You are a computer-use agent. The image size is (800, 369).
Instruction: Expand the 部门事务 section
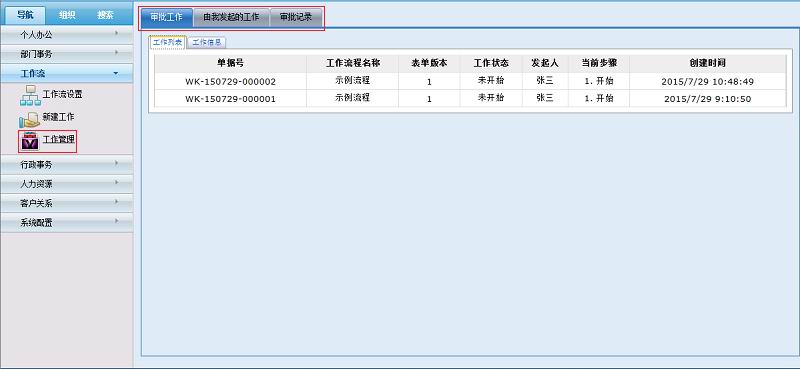pyautogui.click(x=67, y=54)
